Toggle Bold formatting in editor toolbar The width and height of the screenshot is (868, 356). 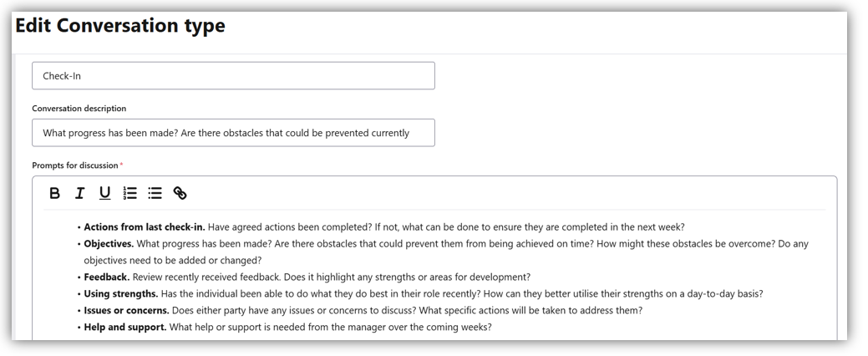(55, 193)
